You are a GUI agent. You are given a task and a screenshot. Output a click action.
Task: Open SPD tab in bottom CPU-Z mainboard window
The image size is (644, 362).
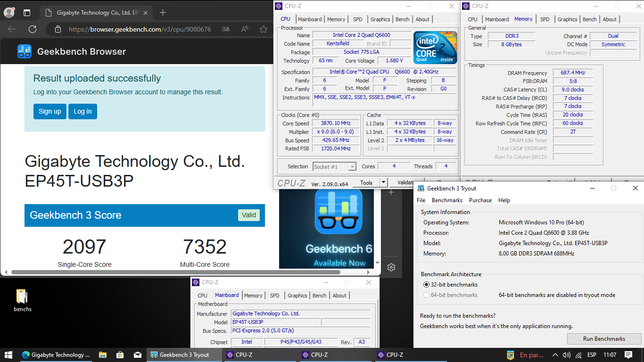coord(275,296)
